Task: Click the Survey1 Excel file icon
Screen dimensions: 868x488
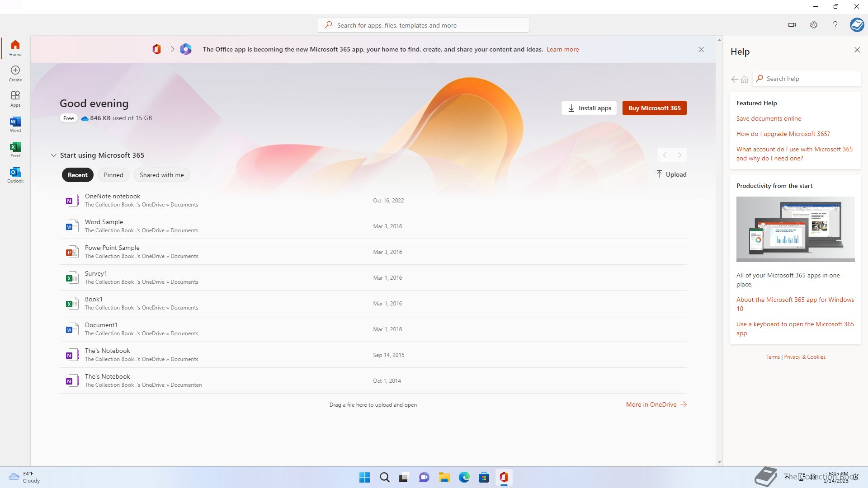Action: click(x=71, y=277)
